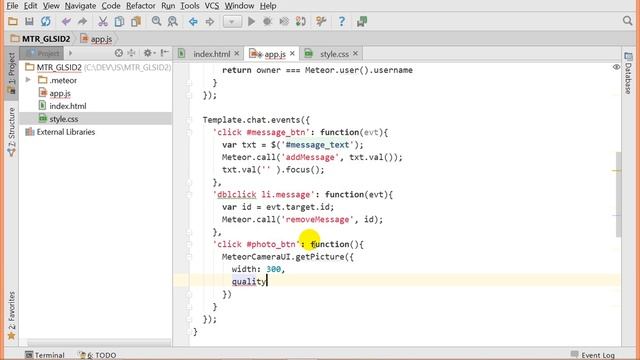Select index.html in project tree
This screenshot has height=360, width=640.
pyautogui.click(x=67, y=106)
